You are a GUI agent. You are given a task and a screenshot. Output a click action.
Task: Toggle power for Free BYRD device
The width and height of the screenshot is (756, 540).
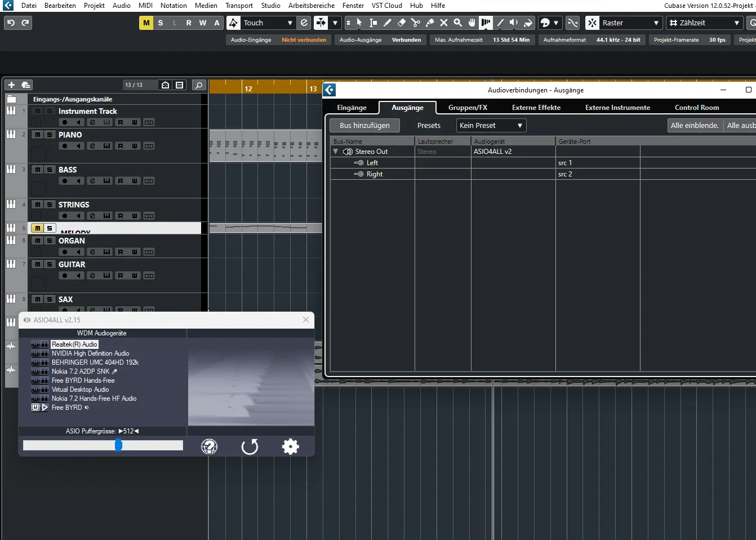[35, 408]
